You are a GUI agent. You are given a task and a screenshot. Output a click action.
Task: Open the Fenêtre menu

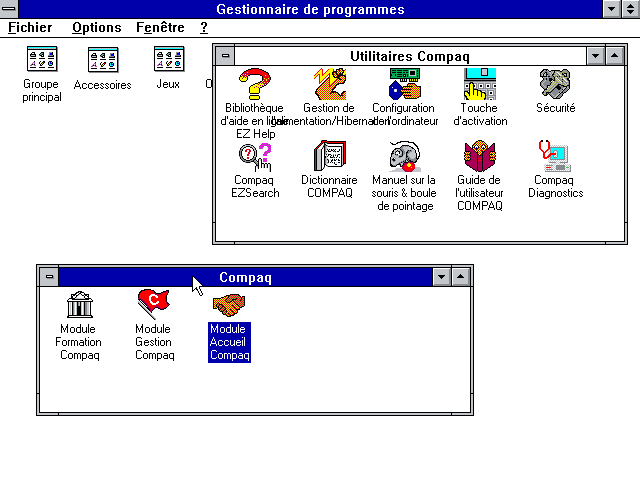[x=160, y=28]
